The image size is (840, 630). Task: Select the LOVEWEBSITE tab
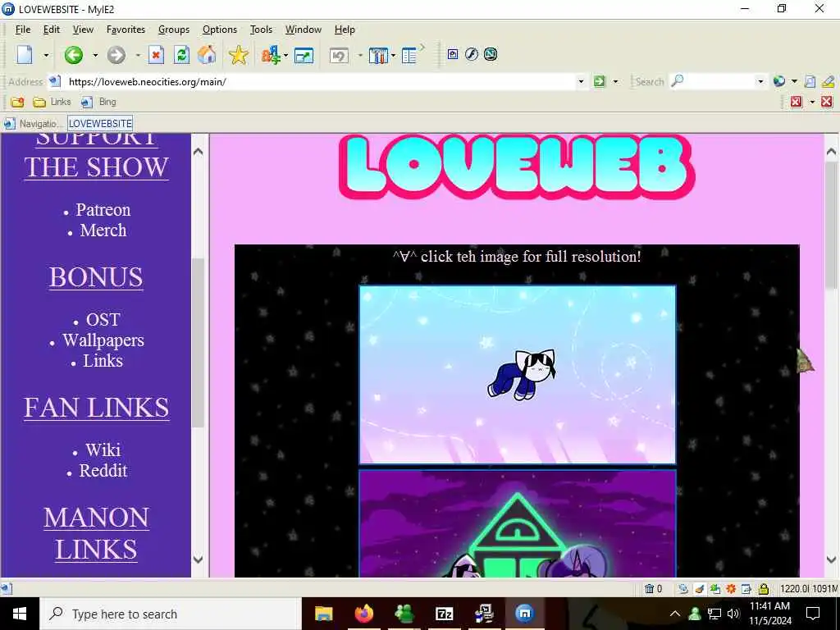tap(100, 124)
